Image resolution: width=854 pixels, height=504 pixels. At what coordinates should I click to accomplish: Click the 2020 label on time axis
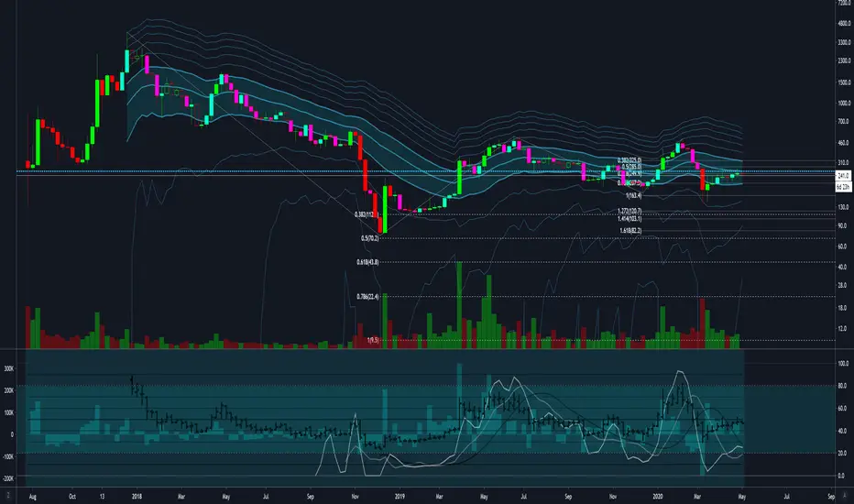(x=658, y=497)
